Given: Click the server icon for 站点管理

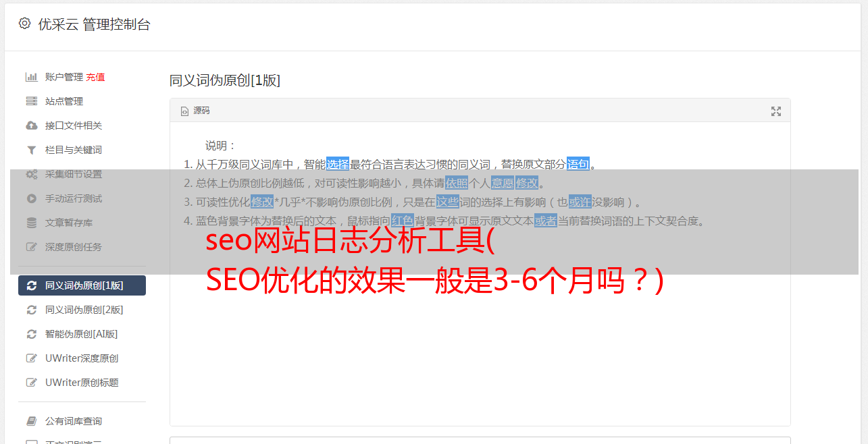Looking at the screenshot, I should (x=31, y=101).
